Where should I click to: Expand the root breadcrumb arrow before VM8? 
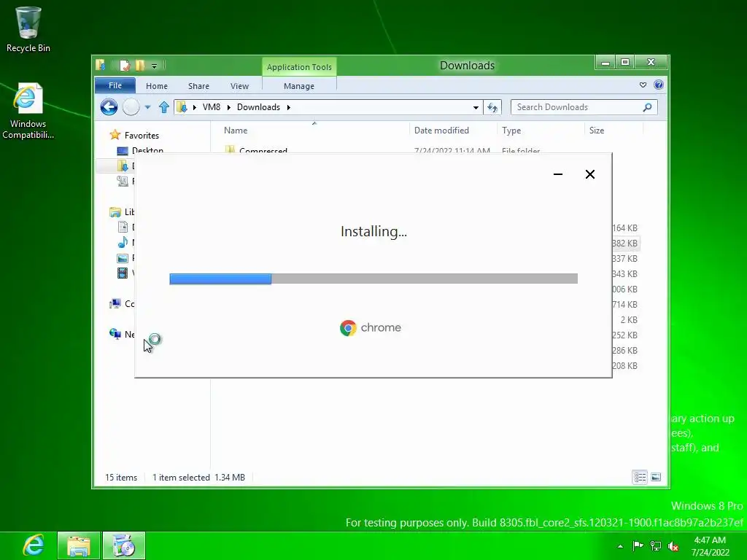tap(194, 108)
